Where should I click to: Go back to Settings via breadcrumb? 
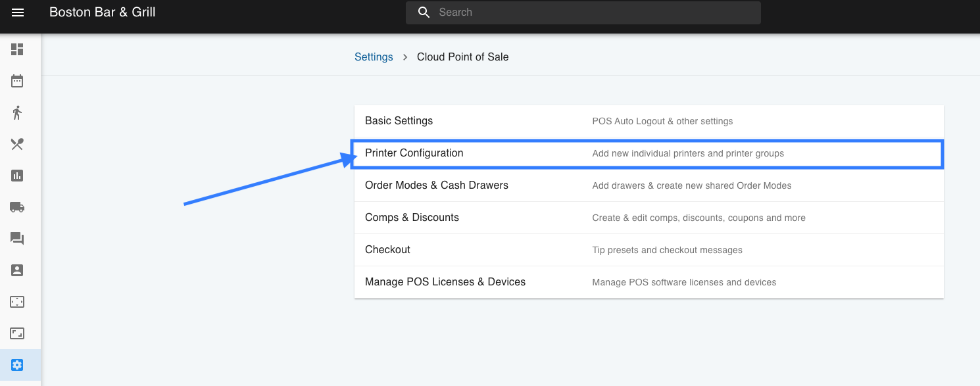[374, 57]
